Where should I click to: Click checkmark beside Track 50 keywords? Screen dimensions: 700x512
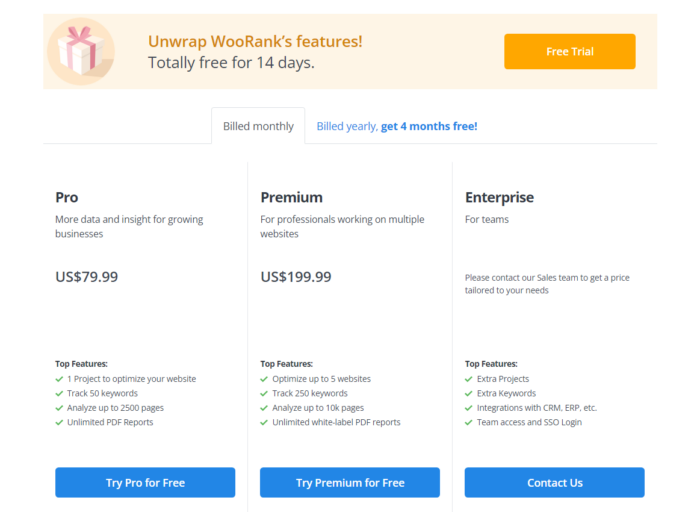click(x=59, y=394)
